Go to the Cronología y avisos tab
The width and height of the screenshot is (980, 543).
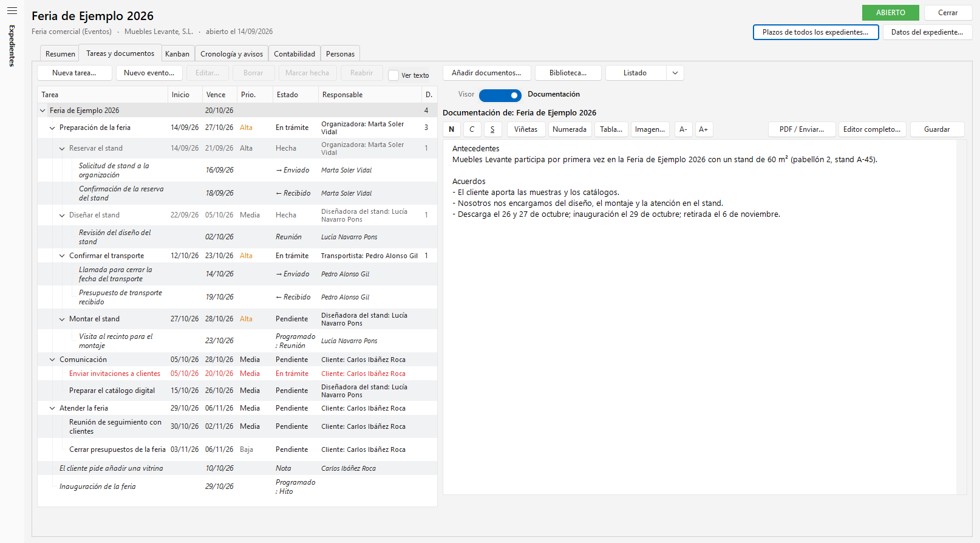(231, 54)
